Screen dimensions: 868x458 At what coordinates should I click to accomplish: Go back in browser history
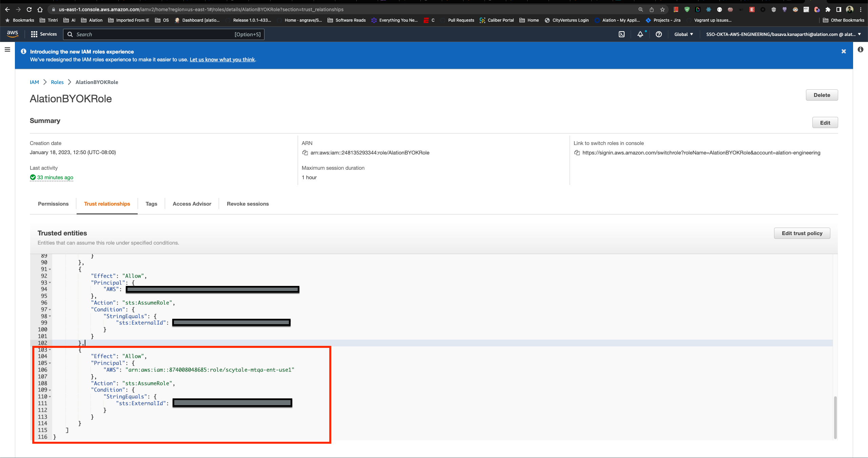pyautogui.click(x=7, y=9)
